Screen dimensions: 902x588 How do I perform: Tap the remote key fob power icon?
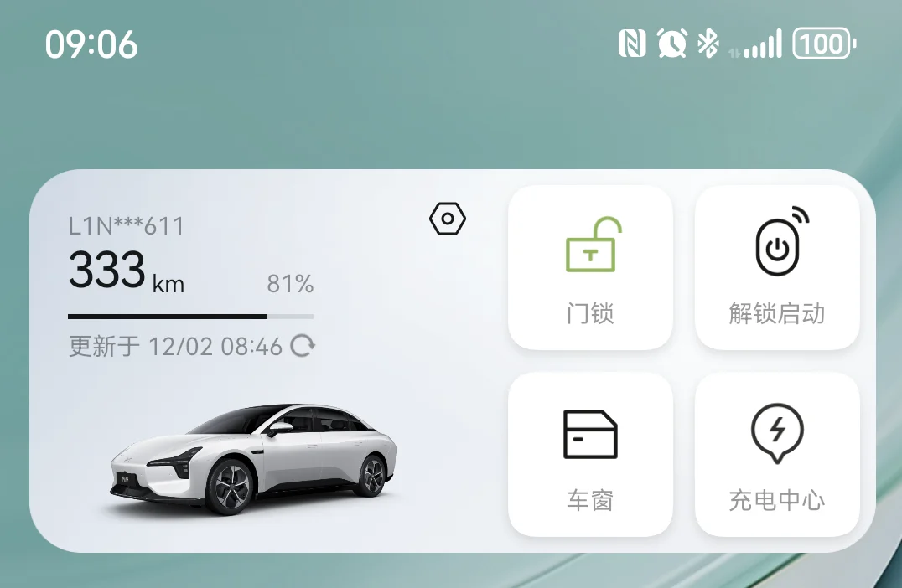[782, 241]
